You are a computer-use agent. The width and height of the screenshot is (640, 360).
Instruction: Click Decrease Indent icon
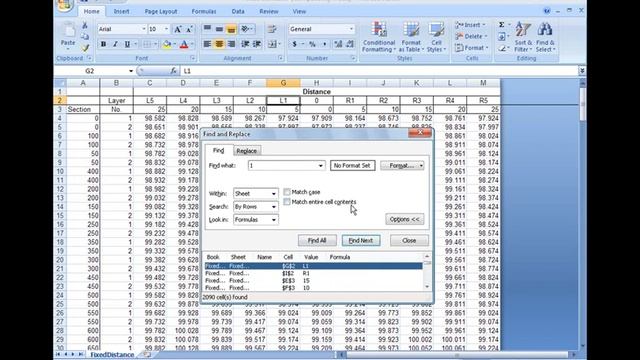click(245, 44)
